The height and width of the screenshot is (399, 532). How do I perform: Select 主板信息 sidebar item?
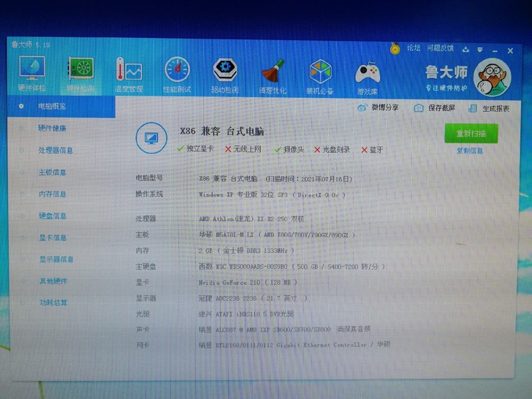pos(53,172)
